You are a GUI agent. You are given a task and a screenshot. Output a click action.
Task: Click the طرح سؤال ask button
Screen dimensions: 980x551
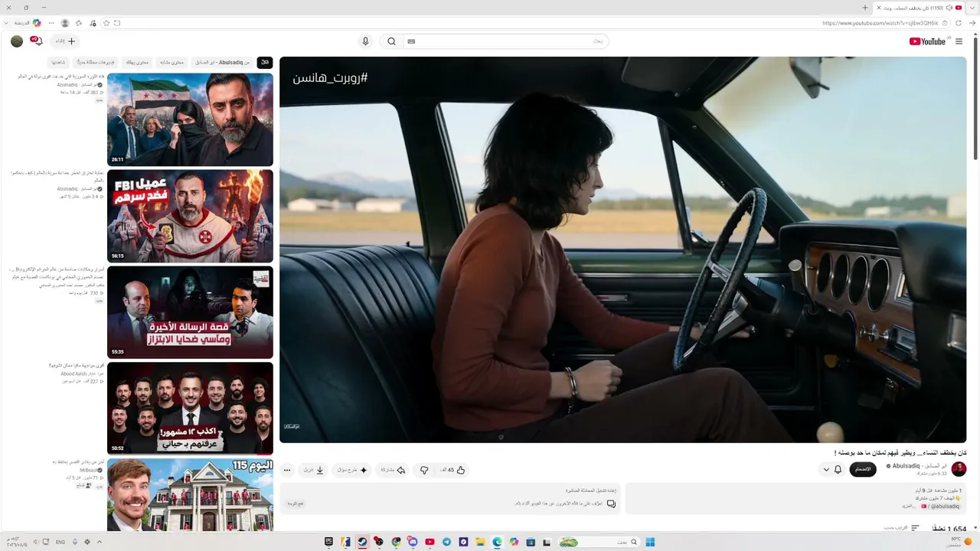tap(353, 470)
